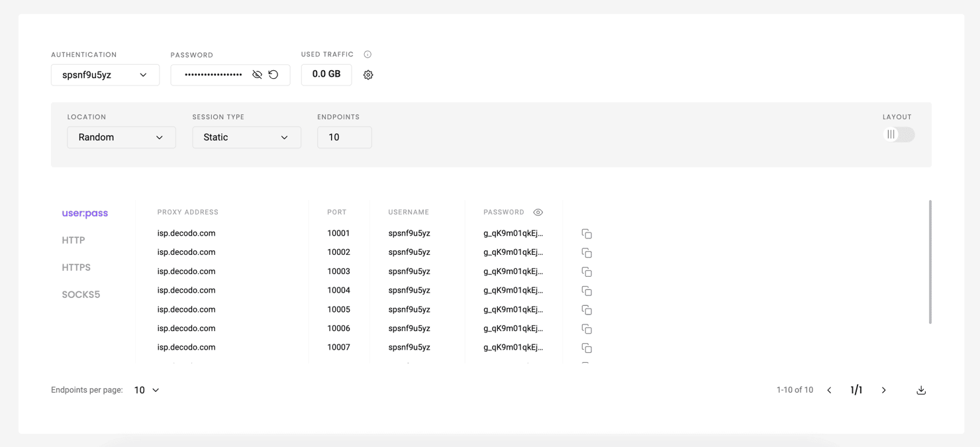Click the Endpoints number input field
980x447 pixels.
pyautogui.click(x=344, y=137)
